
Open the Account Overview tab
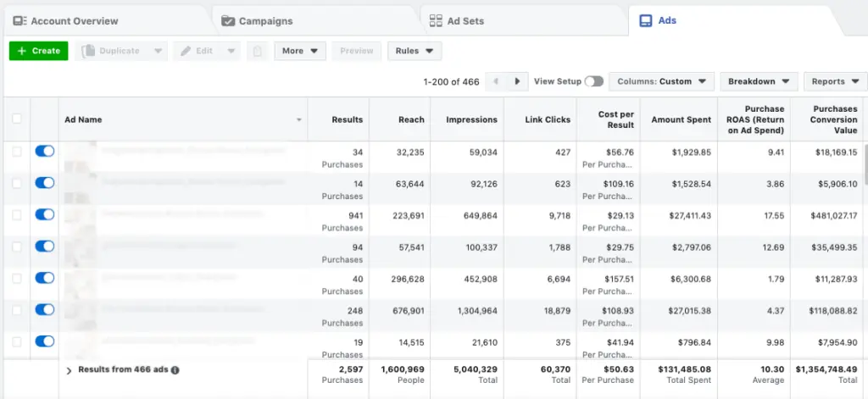[x=66, y=20]
